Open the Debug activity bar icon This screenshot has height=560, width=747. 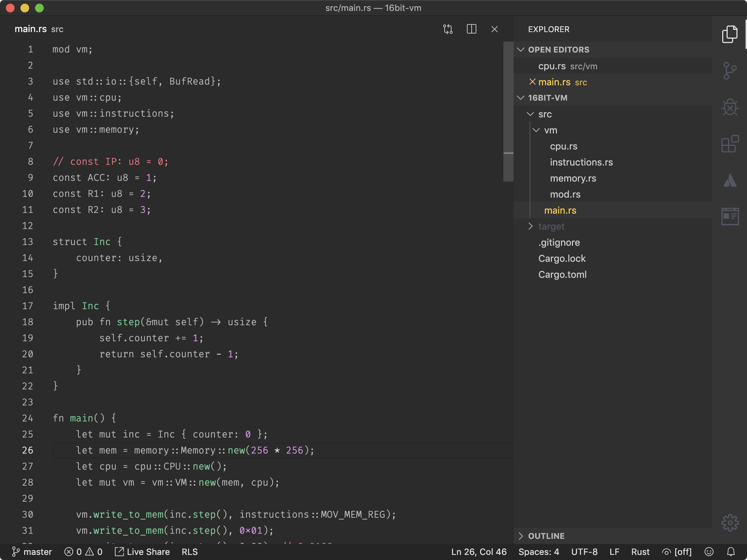[729, 108]
